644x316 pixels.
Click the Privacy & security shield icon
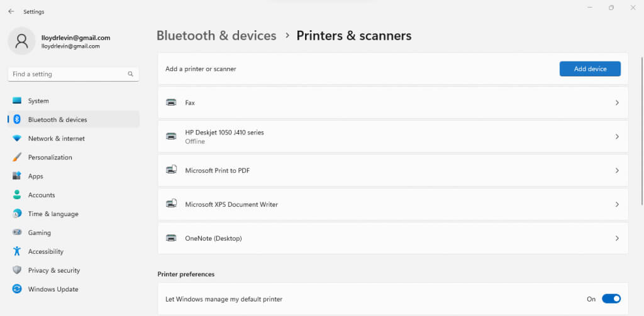coord(17,270)
